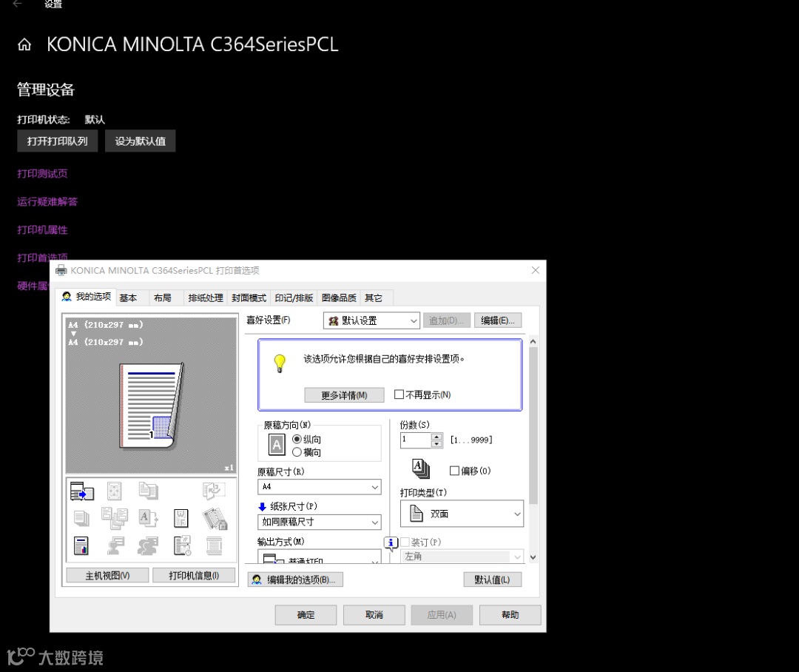Toggle the 装订(P) staple checkbox

[x=405, y=542]
